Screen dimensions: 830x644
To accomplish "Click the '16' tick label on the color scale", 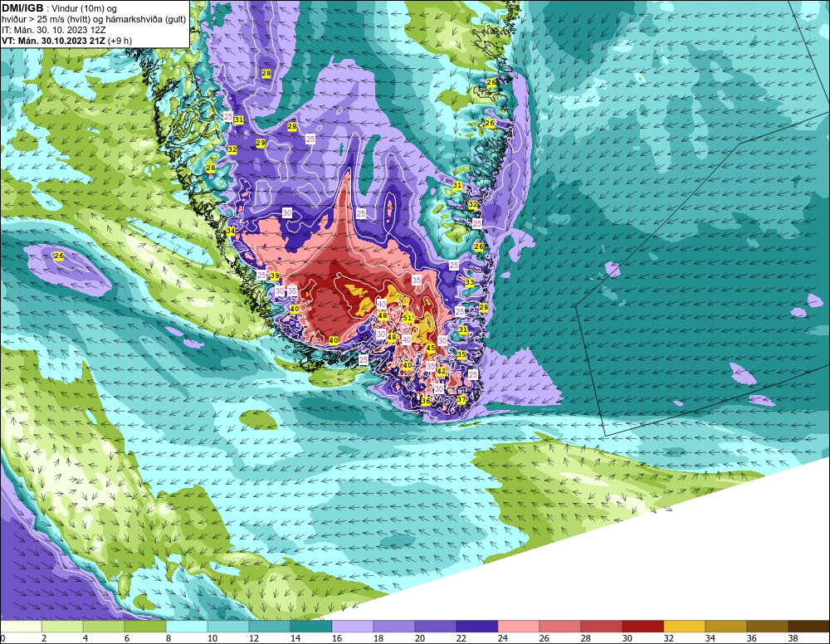I will pos(337,639).
